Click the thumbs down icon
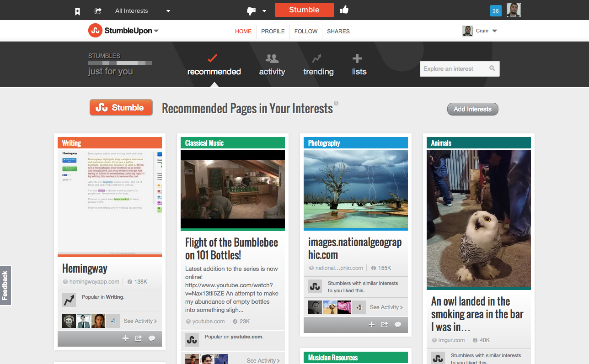 (251, 11)
